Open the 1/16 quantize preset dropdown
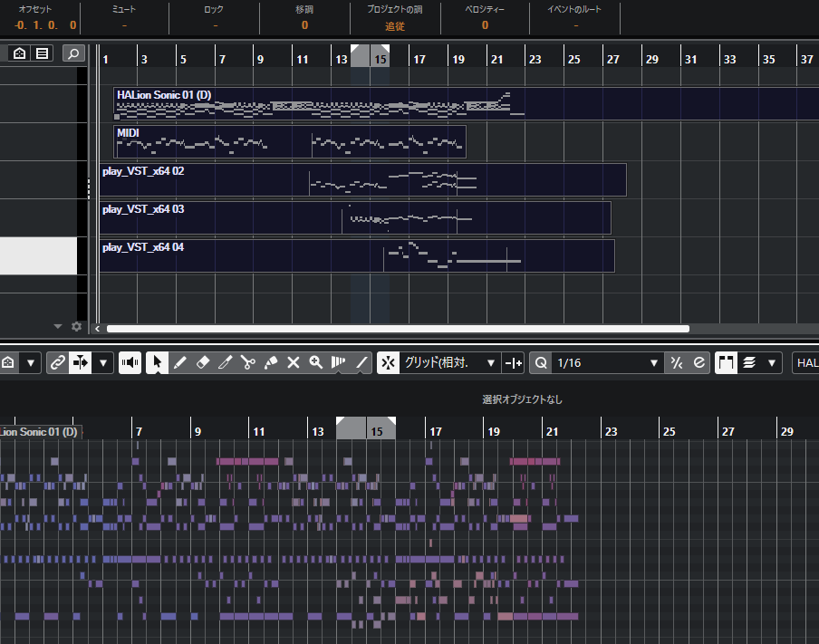The height and width of the screenshot is (644, 819). [x=608, y=362]
